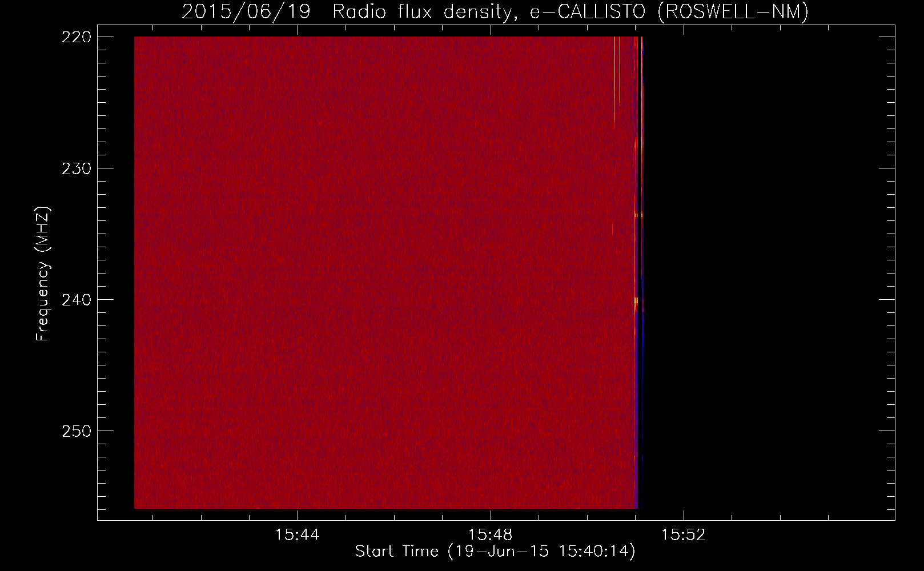Click the 15:48 time tick label
This screenshot has width=924, height=571.
coord(490,535)
